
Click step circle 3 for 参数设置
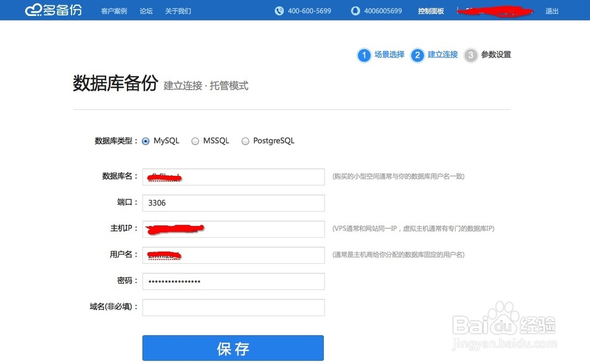pyautogui.click(x=470, y=55)
